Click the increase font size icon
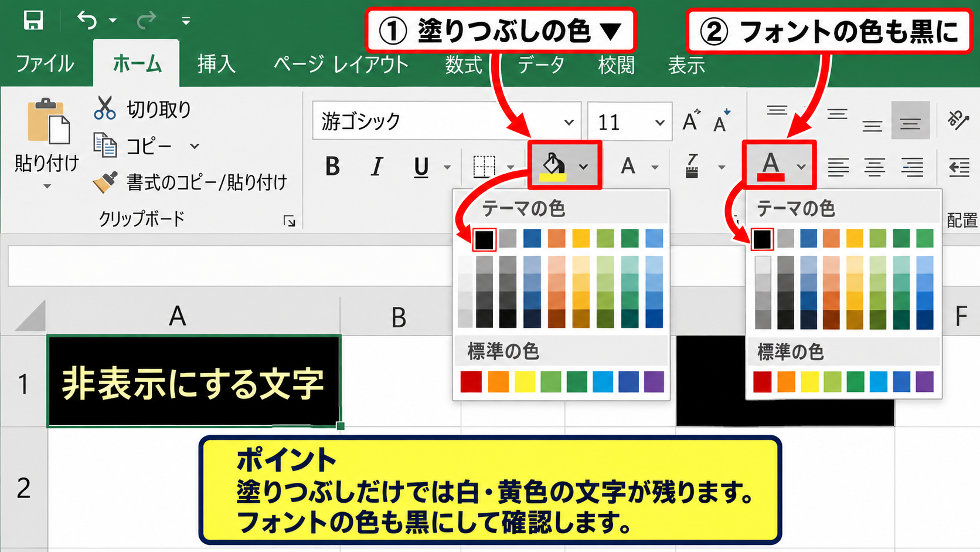Viewport: 980px width, 552px height. coord(692,120)
